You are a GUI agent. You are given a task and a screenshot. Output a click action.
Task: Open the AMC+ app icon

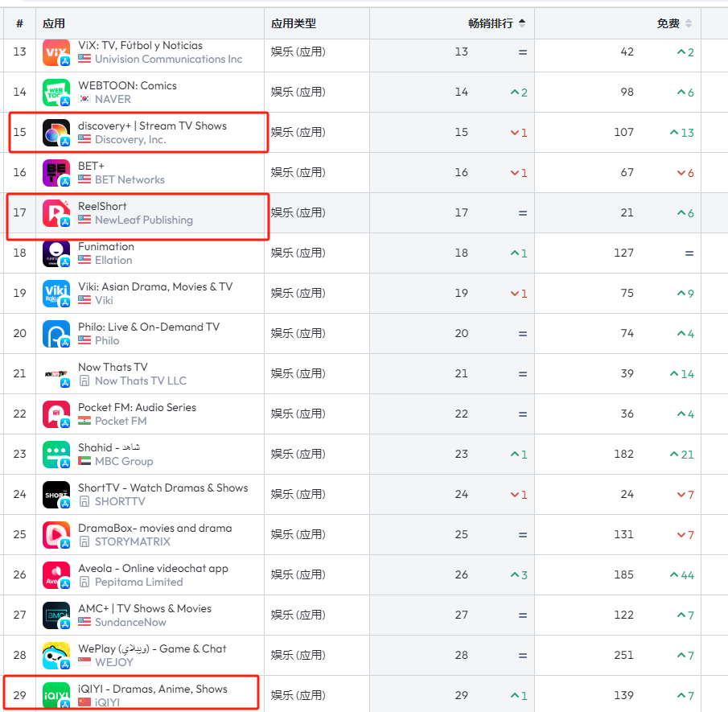(x=56, y=615)
